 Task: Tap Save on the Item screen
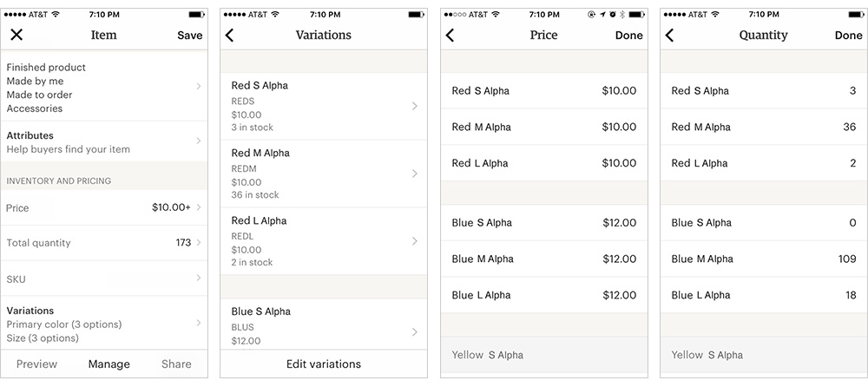click(190, 36)
